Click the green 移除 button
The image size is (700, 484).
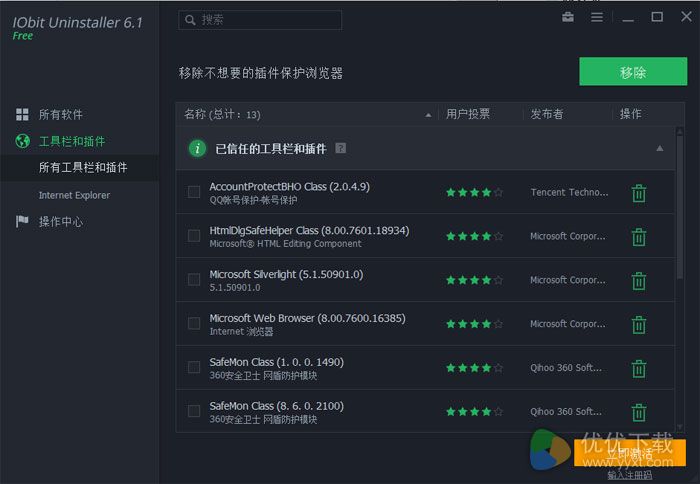[x=633, y=71]
